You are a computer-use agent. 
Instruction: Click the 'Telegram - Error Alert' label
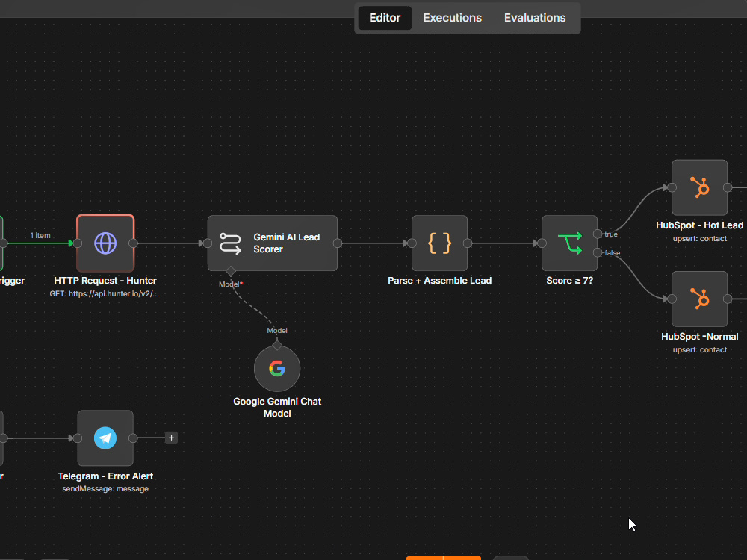pyautogui.click(x=105, y=476)
